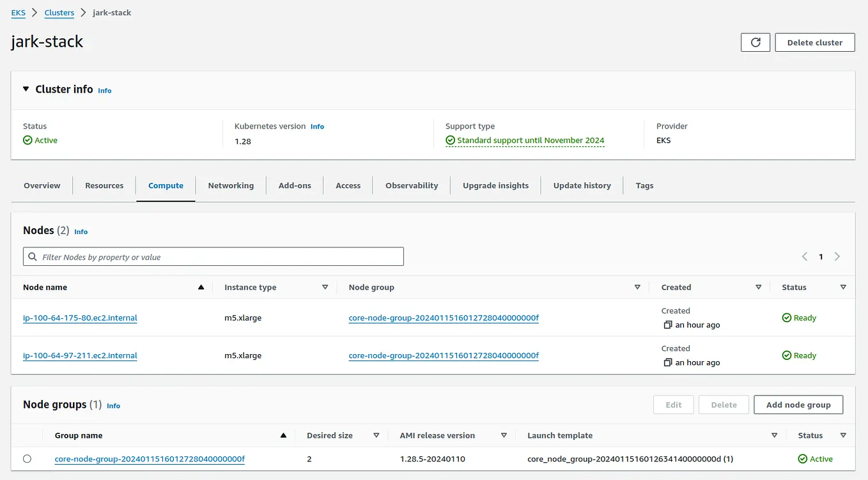The height and width of the screenshot is (480, 868).
Task: Go to previous page arrow in Nodes pagination
Action: 805,256
